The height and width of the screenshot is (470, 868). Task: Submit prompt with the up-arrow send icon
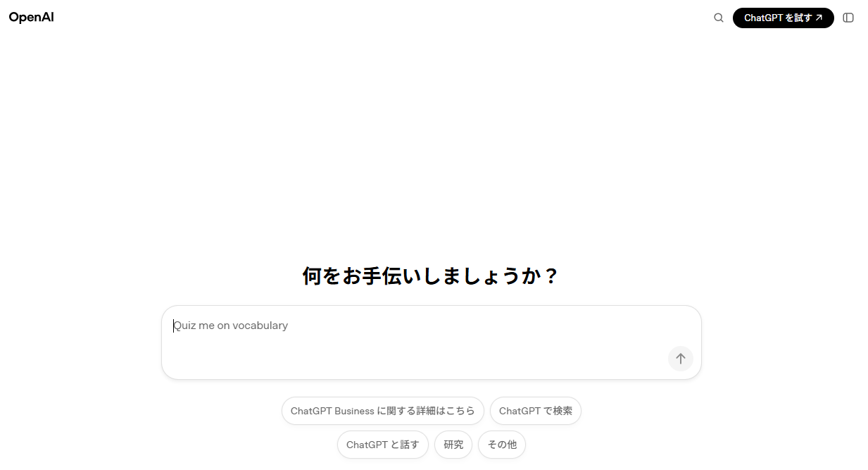click(681, 358)
